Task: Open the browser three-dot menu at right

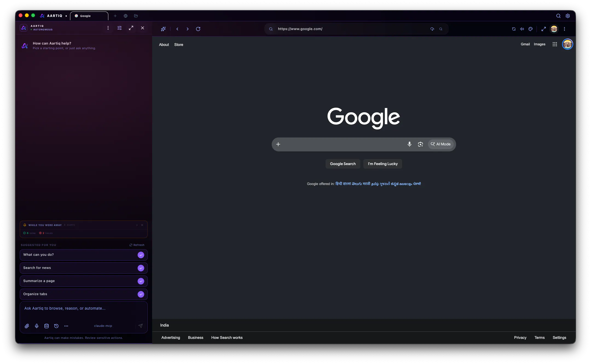Action: pyautogui.click(x=564, y=29)
